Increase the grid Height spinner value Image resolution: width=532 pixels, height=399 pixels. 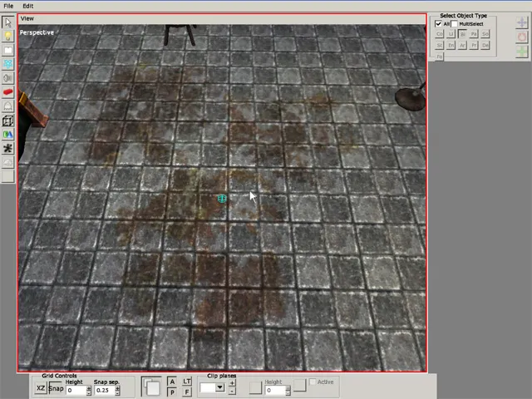coord(89,387)
